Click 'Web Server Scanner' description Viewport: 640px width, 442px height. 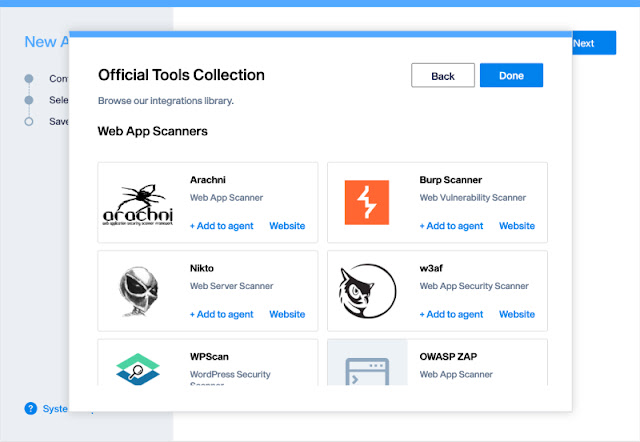[231, 286]
